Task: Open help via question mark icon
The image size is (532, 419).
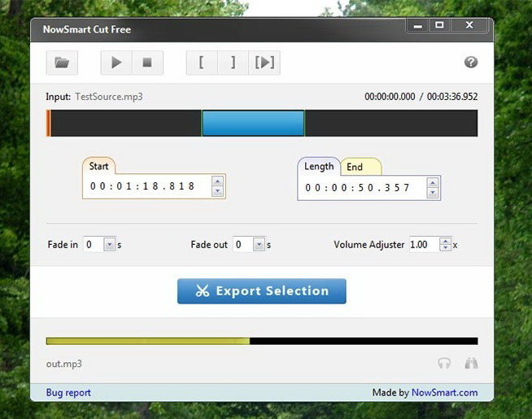Action: (x=471, y=62)
